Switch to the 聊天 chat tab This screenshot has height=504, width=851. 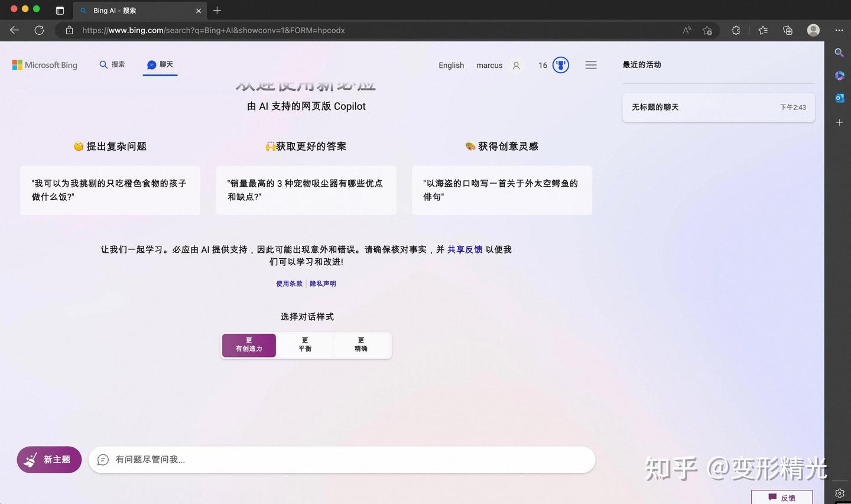point(160,64)
